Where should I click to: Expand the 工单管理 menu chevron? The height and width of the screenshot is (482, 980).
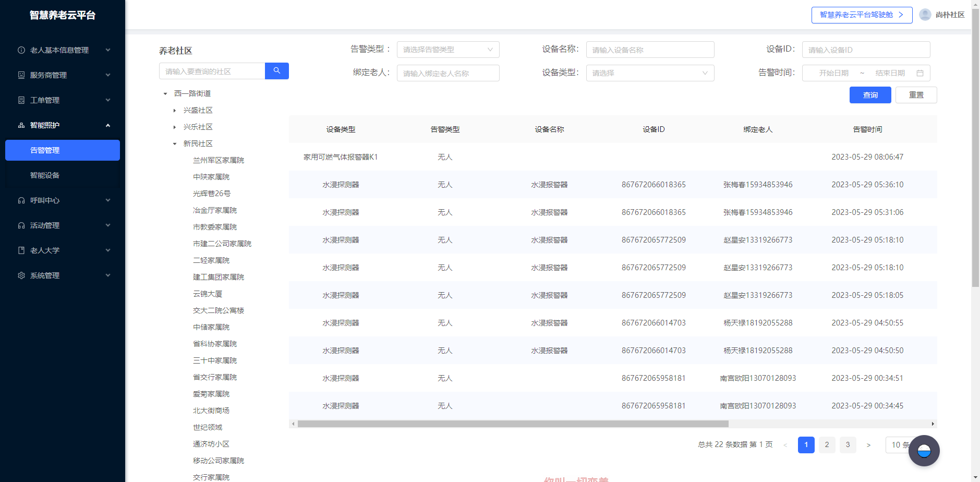[108, 100]
